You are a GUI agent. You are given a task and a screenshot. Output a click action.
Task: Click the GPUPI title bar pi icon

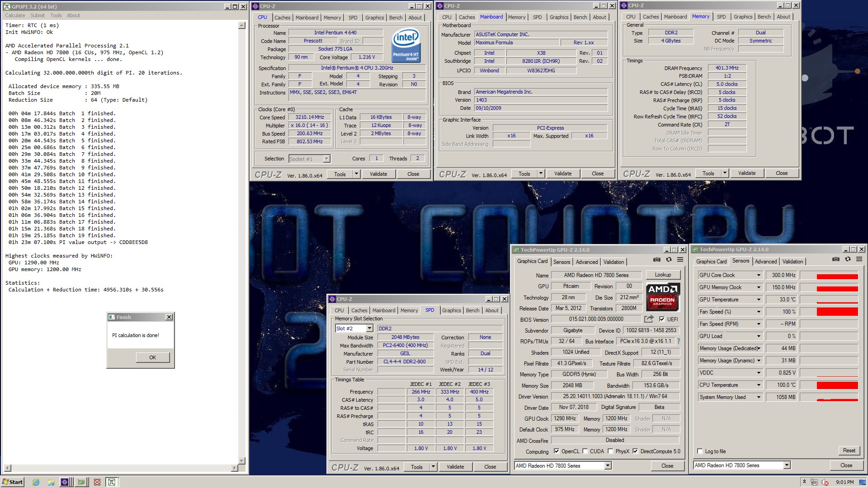point(7,6)
